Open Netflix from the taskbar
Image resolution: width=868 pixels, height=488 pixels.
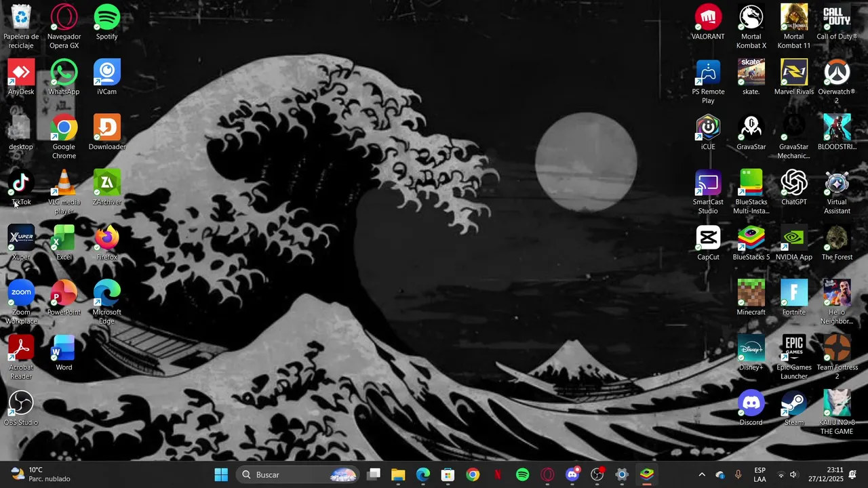[498, 474]
